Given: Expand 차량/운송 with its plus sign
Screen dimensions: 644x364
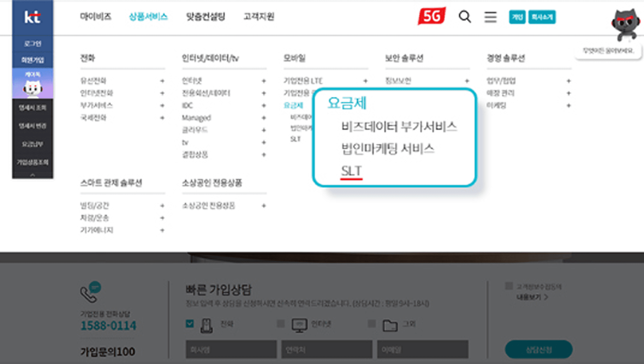Looking at the screenshot, I should tap(162, 218).
